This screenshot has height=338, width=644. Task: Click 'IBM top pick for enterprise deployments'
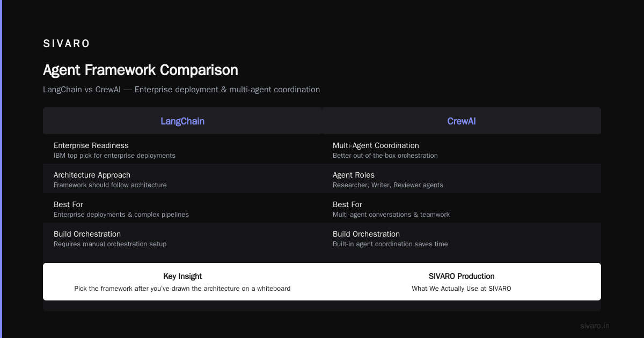114,156
